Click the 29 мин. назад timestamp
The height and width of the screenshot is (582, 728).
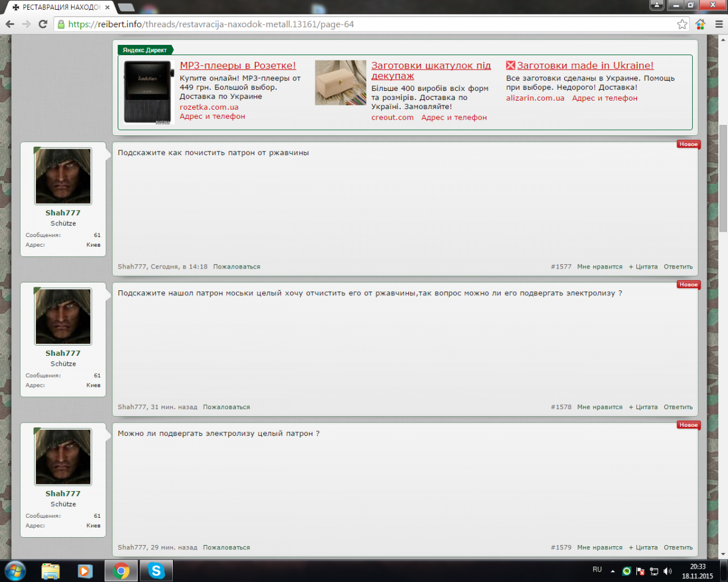pos(174,547)
